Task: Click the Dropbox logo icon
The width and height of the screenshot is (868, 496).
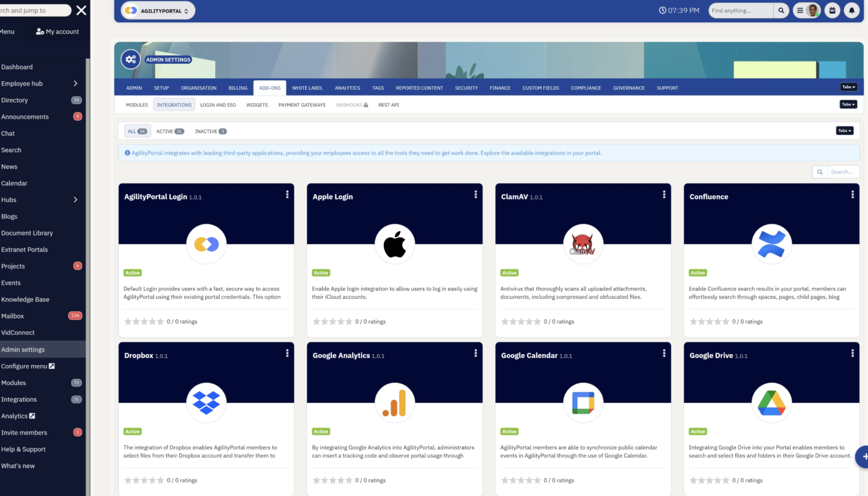Action: [206, 403]
